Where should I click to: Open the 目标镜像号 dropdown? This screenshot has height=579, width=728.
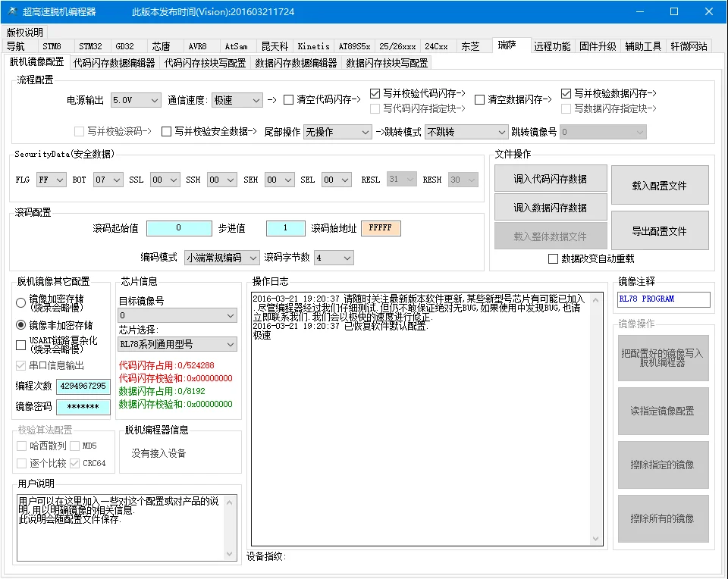point(177,315)
